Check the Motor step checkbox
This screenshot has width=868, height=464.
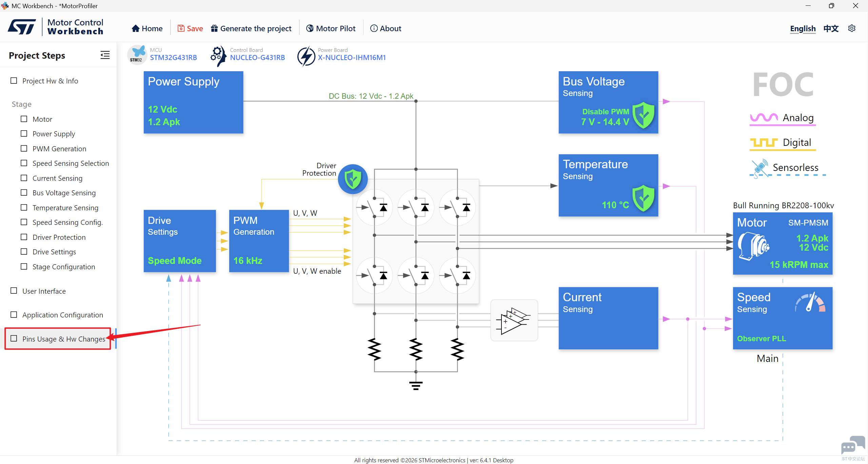(x=24, y=119)
